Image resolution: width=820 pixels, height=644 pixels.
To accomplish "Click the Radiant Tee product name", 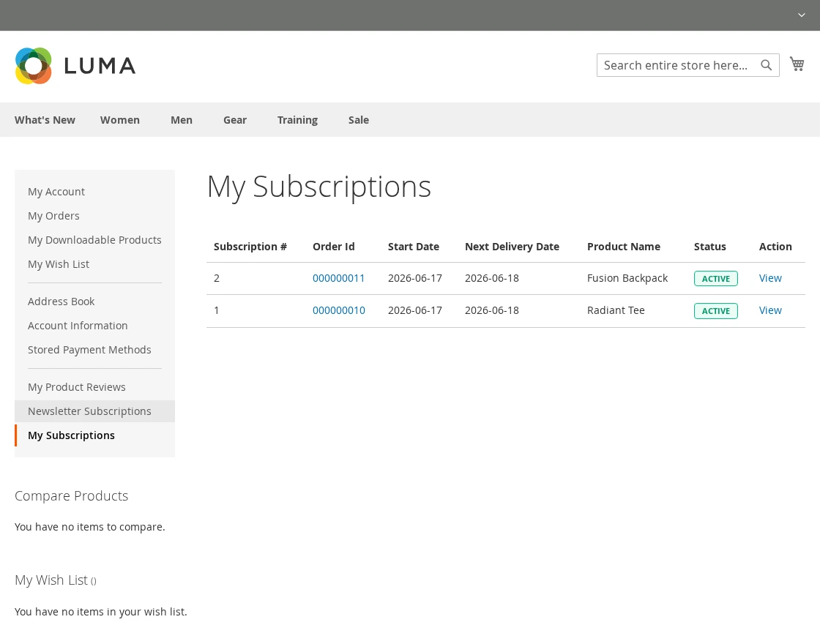I will point(616,310).
